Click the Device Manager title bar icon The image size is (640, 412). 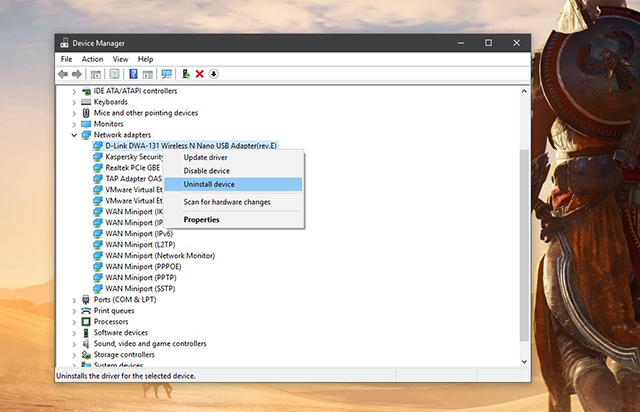pos(65,43)
